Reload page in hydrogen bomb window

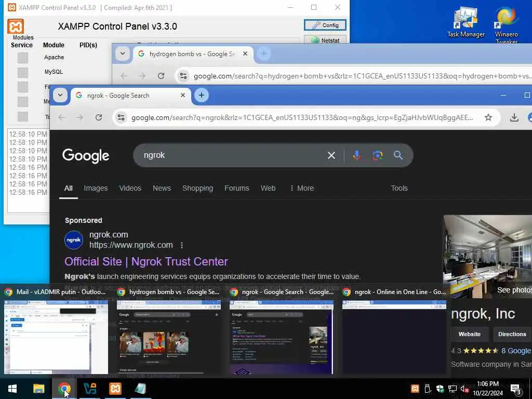(161, 76)
